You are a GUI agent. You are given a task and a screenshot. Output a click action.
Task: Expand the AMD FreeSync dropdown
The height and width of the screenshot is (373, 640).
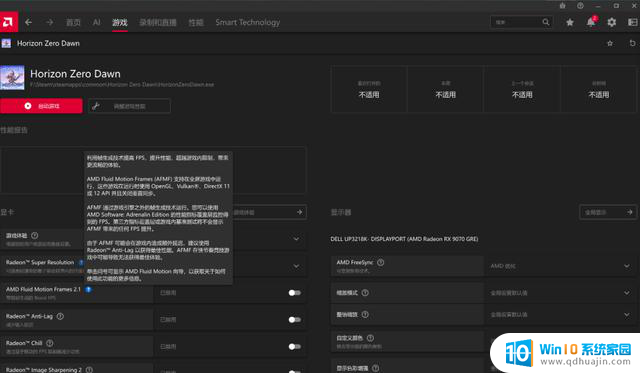point(627,266)
